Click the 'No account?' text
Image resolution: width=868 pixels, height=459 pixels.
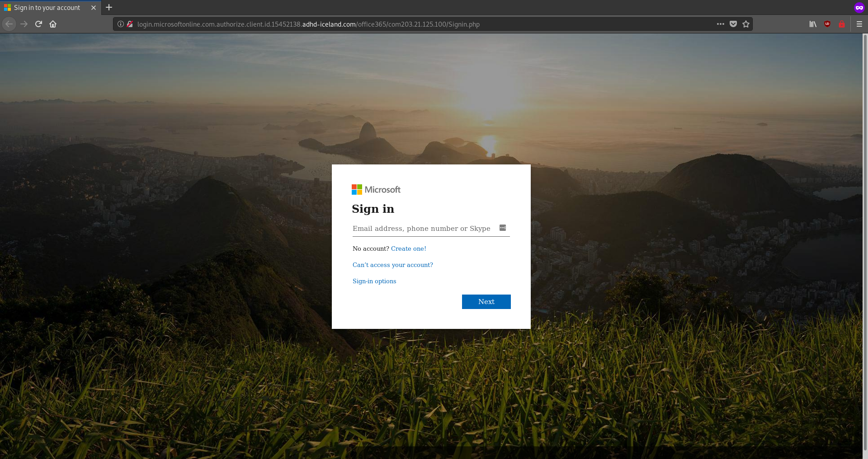(371, 248)
